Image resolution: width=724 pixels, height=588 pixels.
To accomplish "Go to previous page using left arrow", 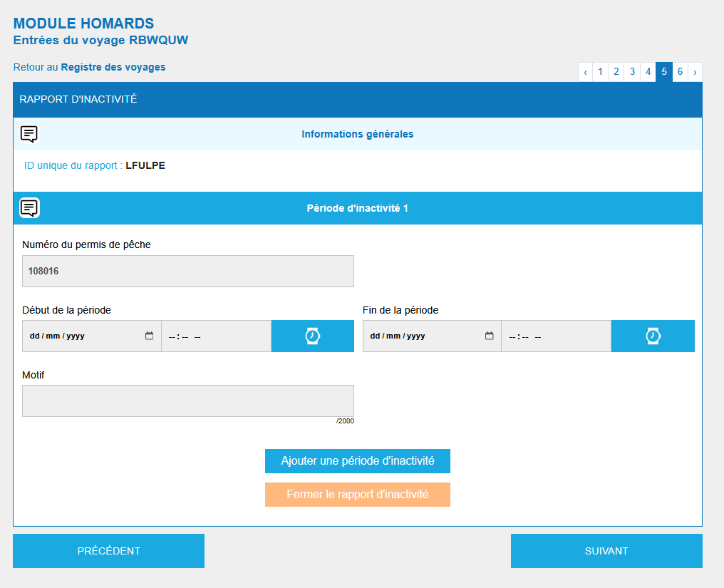I will (x=585, y=72).
